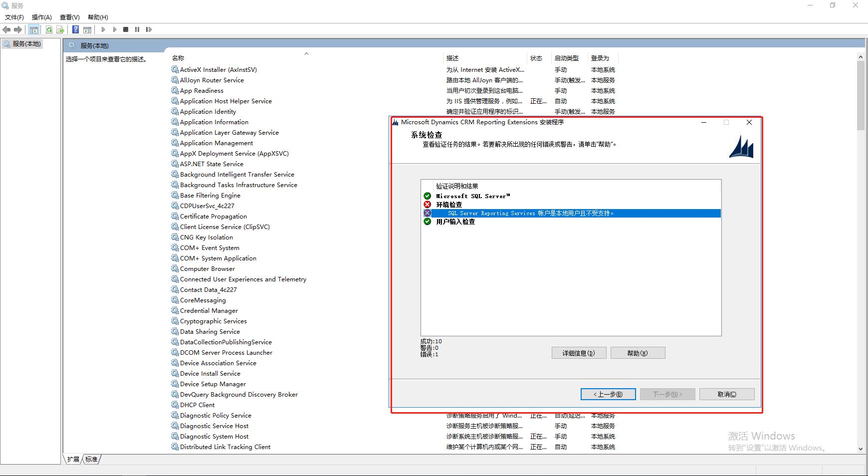This screenshot has width=868, height=476.
Task: Toggle the show/hide console tree icon
Action: click(x=34, y=29)
